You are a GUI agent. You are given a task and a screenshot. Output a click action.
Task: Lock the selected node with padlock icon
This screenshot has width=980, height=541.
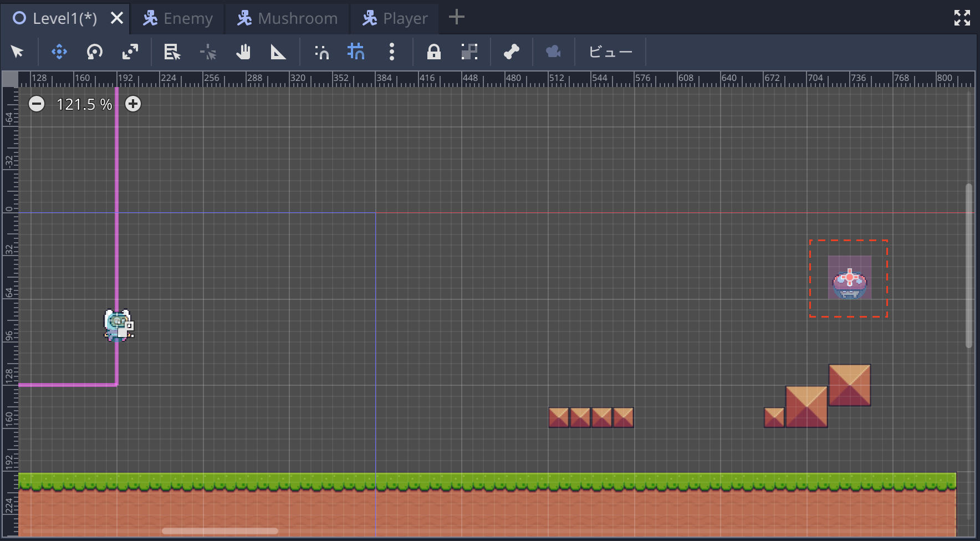[x=434, y=52]
